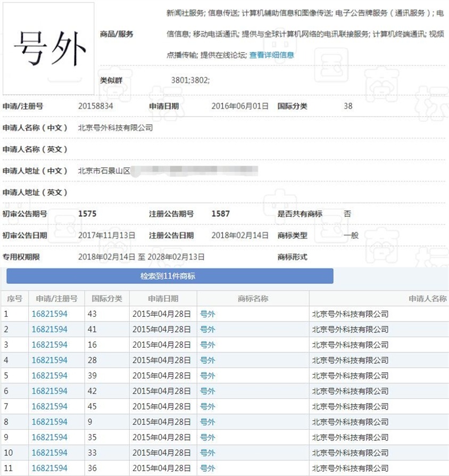Click the 号外 link in row 7
This screenshot has width=449, height=476.
click(207, 406)
